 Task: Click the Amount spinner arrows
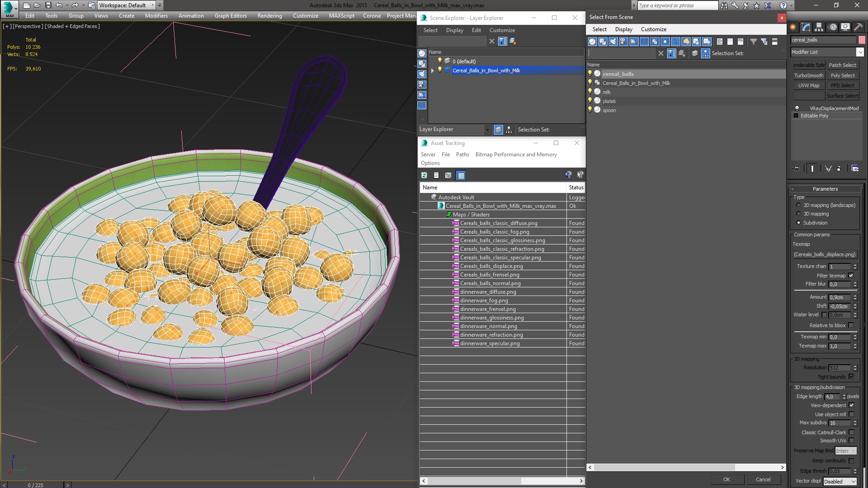pyautogui.click(x=855, y=297)
